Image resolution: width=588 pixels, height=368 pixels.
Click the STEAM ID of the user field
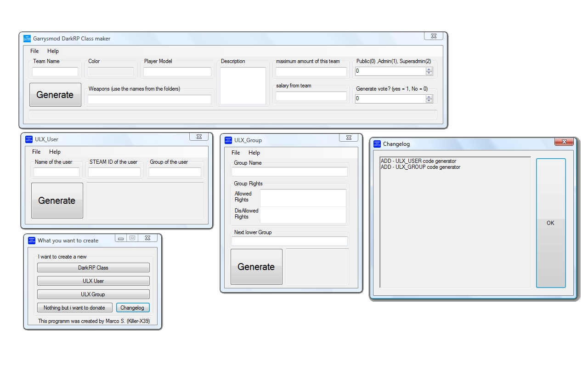[x=114, y=172]
